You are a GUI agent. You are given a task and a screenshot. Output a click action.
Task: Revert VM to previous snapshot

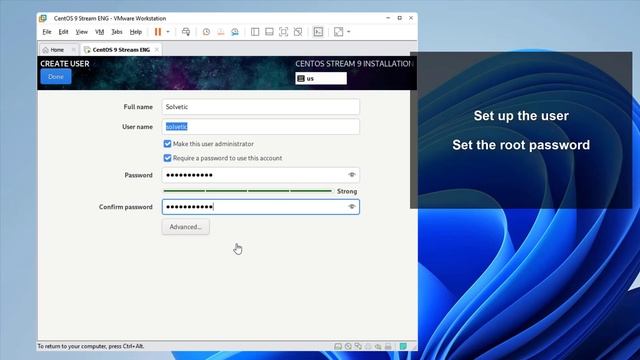coord(220,32)
